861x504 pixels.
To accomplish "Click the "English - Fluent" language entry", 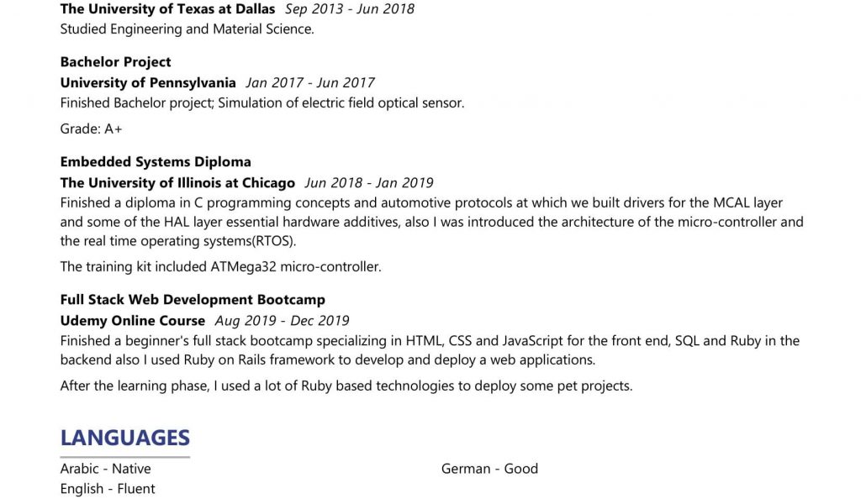I will pos(108,489).
